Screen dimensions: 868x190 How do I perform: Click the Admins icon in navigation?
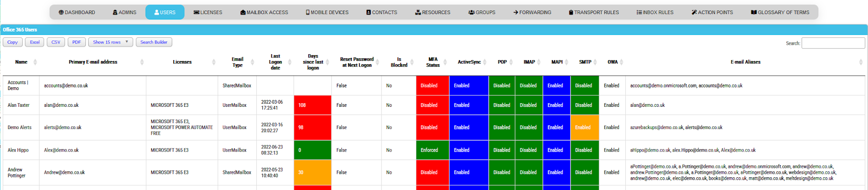point(115,13)
